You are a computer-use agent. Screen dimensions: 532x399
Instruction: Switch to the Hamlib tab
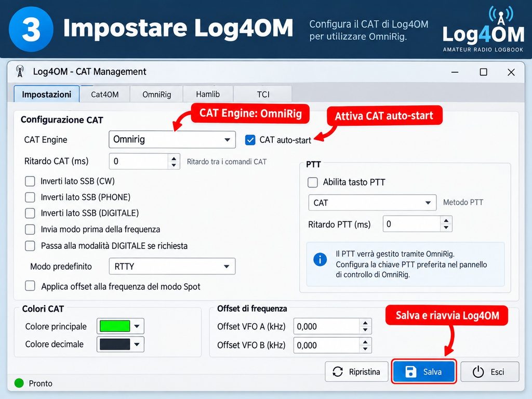click(x=208, y=94)
